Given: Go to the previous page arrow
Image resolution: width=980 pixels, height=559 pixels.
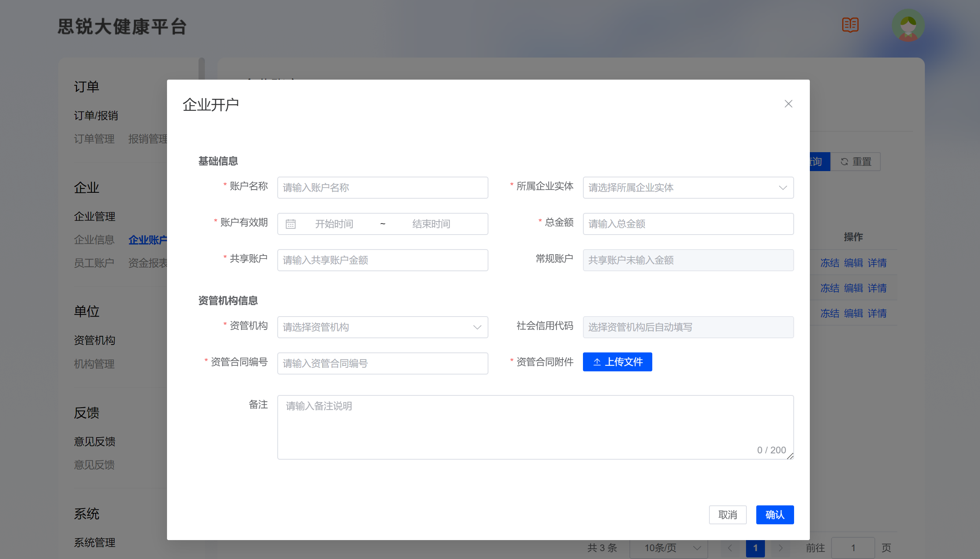Looking at the screenshot, I should [730, 548].
